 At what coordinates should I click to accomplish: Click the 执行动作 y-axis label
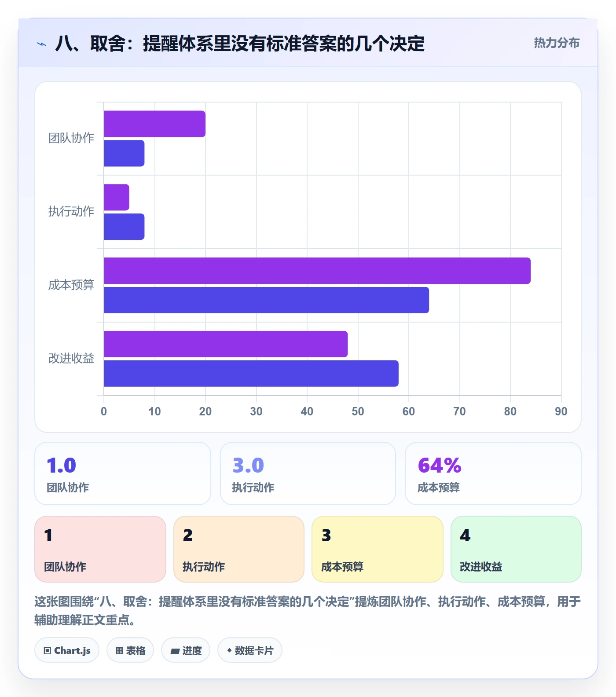[x=71, y=212]
